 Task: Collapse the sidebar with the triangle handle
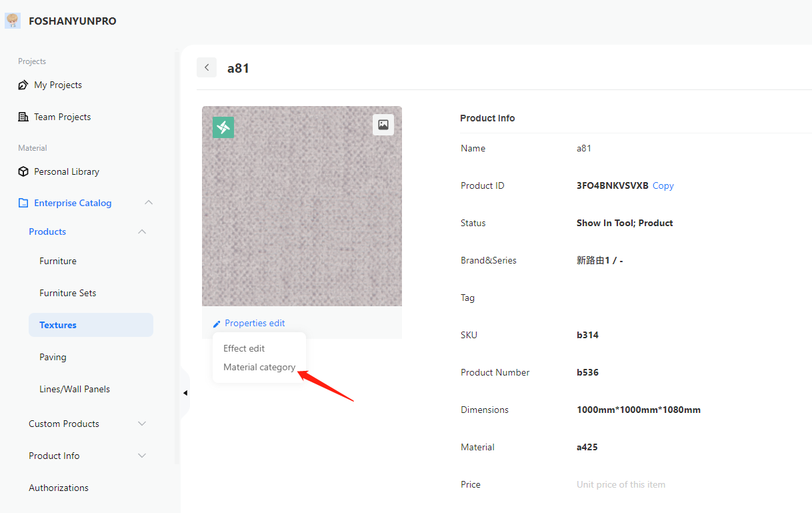click(x=185, y=393)
